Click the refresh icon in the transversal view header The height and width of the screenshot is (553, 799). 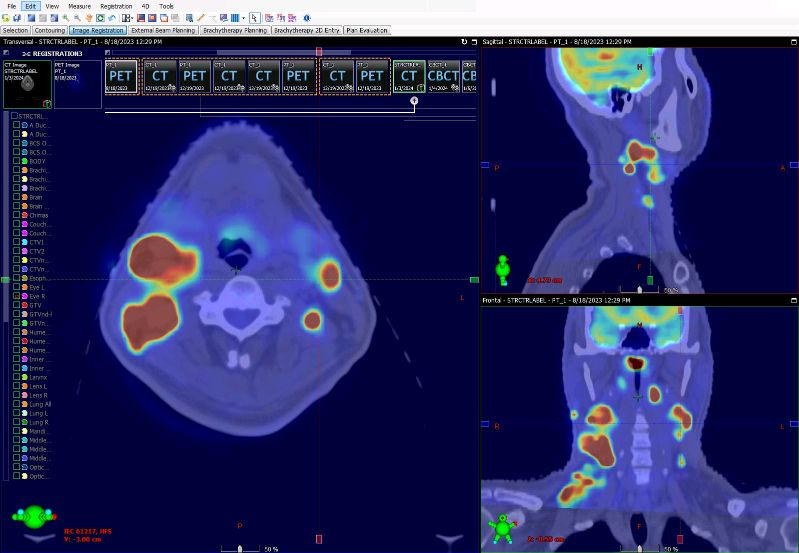coord(463,42)
